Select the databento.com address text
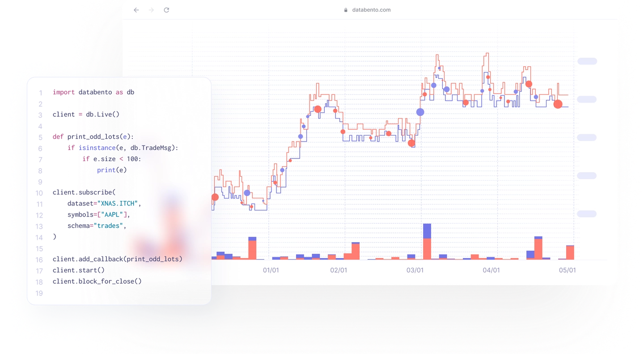Viewport: 644px width, 354px height. pyautogui.click(x=371, y=10)
